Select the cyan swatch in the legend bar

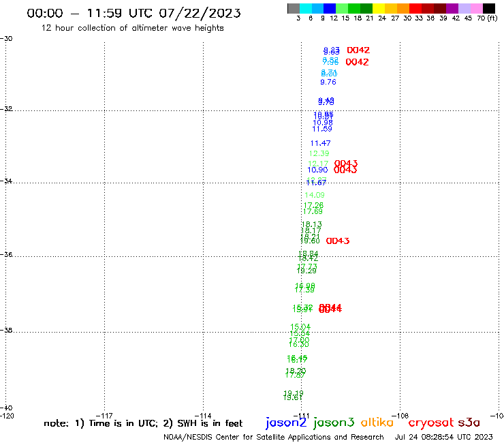pos(306,8)
